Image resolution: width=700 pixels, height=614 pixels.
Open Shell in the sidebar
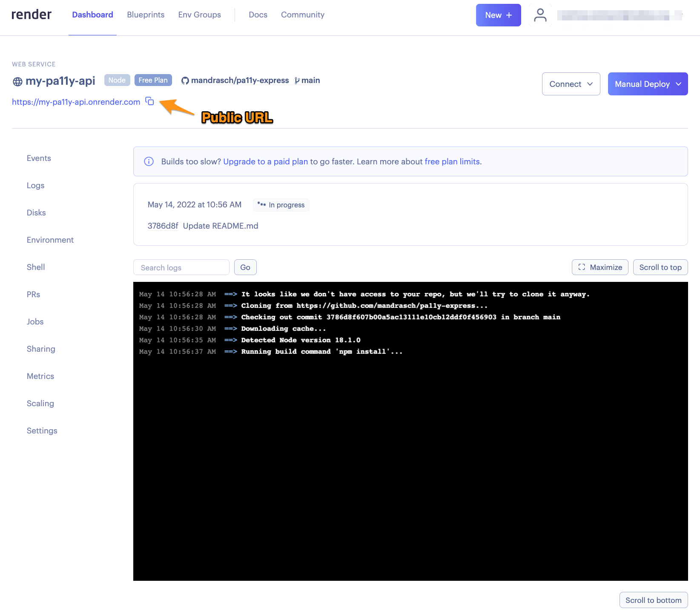coord(36,267)
